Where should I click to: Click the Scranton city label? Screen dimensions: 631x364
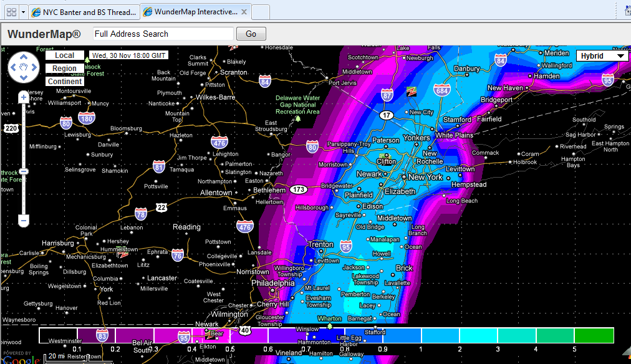[233, 72]
